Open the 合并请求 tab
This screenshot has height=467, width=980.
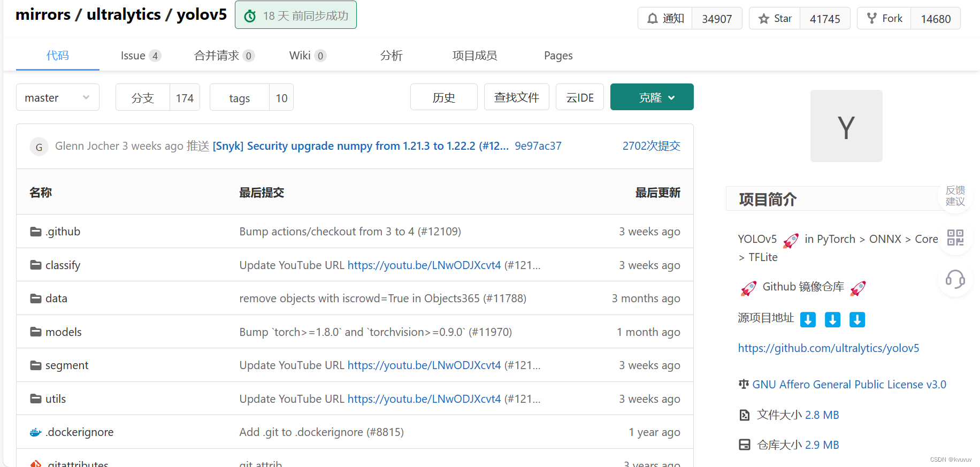pyautogui.click(x=224, y=56)
